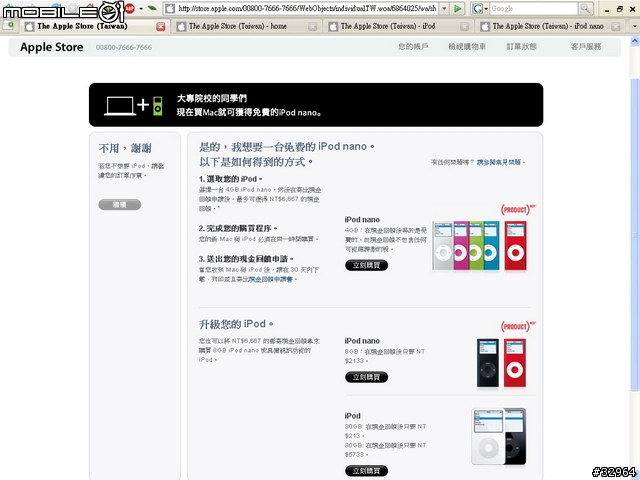Click the (PRODUCT) RED logo in the upgrade section
640x480 pixels.
point(518,326)
